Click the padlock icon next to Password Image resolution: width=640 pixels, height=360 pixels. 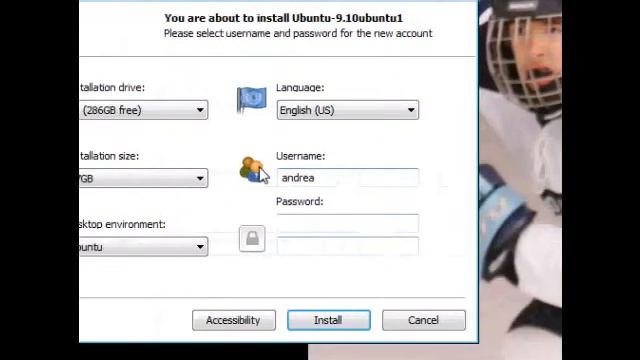252,238
